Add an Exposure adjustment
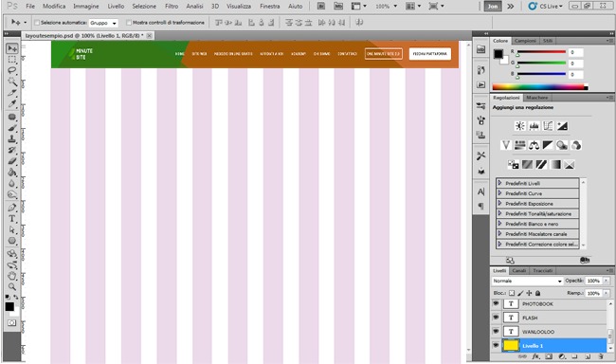 click(x=562, y=126)
